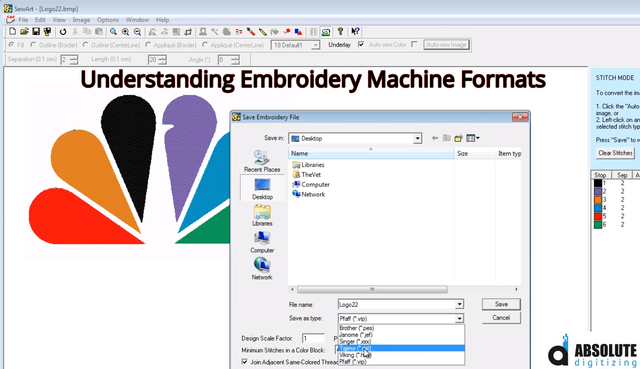Open Recent Places in Save dialog sidebar
Image resolution: width=640 pixels, height=369 pixels.
coord(262,161)
